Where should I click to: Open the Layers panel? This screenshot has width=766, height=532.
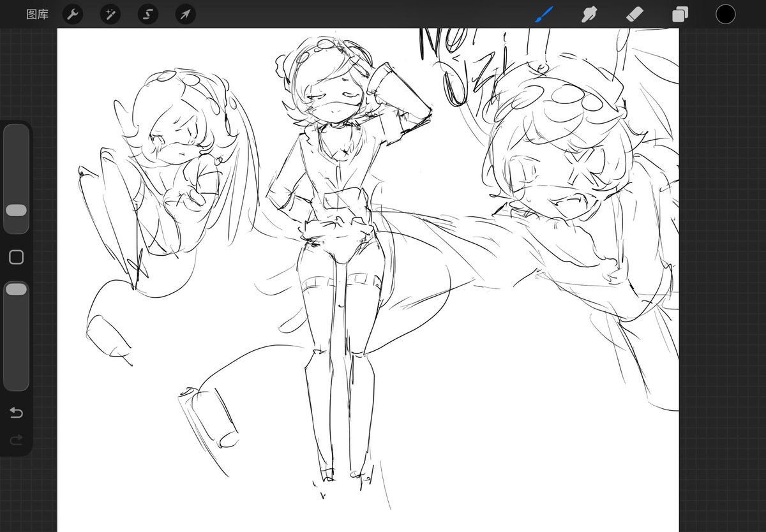[x=680, y=14]
